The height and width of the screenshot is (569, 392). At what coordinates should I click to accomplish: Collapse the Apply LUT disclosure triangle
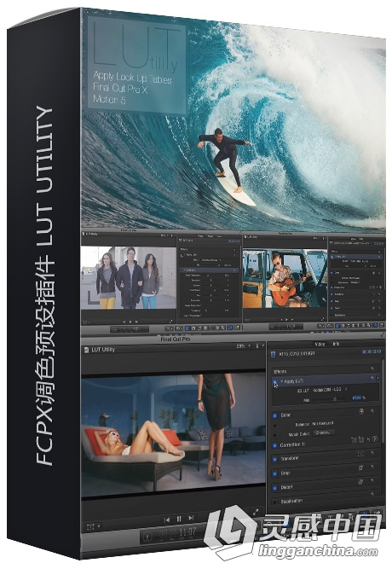click(281, 382)
